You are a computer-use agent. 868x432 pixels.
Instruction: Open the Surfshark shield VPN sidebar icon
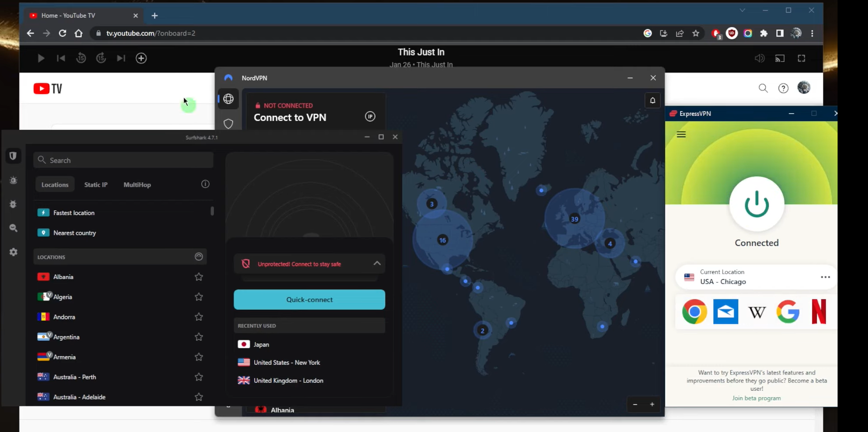(x=13, y=156)
